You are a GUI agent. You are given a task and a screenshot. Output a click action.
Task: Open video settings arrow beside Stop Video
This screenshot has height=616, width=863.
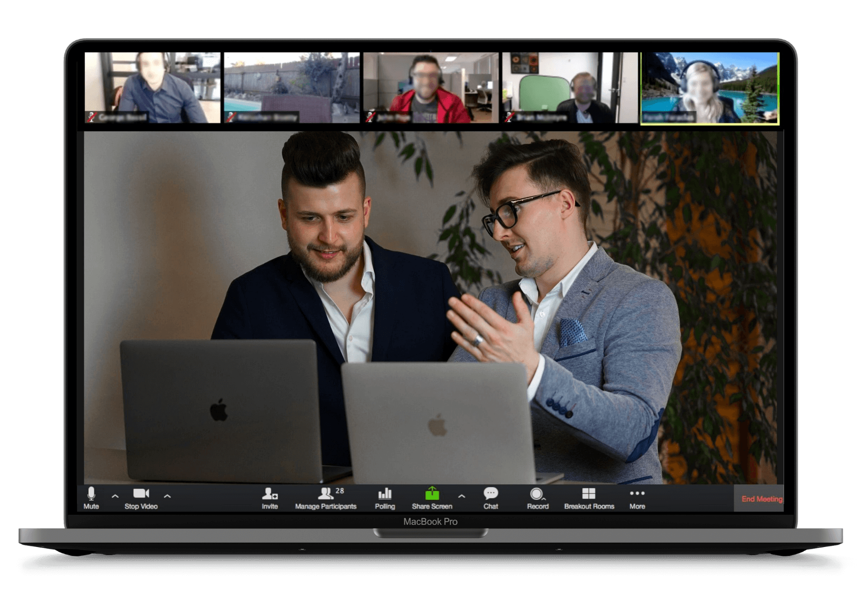pos(167,496)
